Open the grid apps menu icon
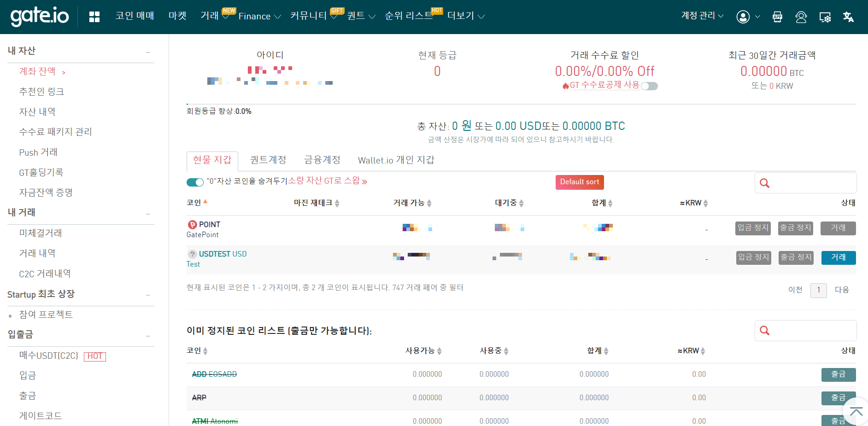 click(94, 17)
